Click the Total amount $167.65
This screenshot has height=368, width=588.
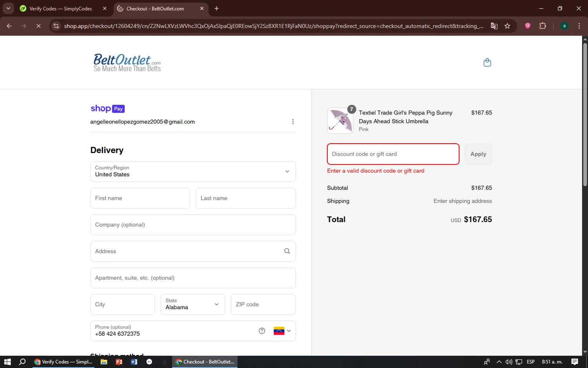click(478, 219)
